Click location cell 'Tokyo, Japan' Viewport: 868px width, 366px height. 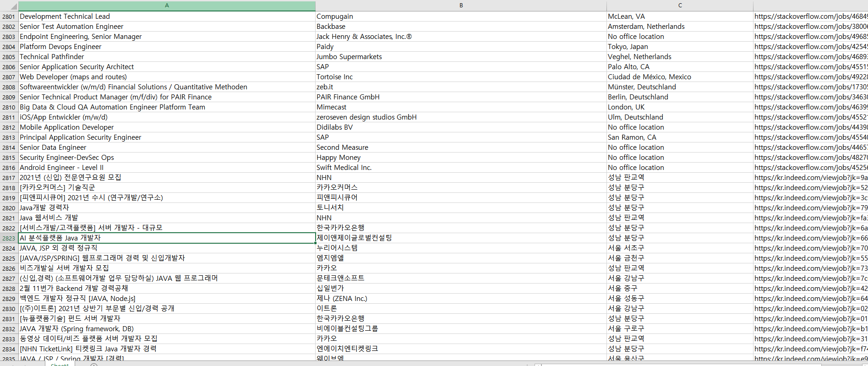(x=680, y=47)
